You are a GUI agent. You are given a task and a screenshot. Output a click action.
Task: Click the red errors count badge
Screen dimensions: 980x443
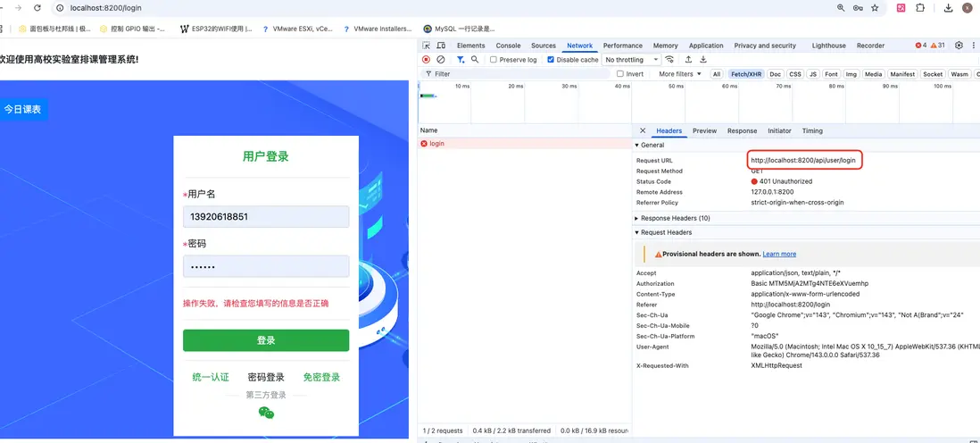(921, 45)
